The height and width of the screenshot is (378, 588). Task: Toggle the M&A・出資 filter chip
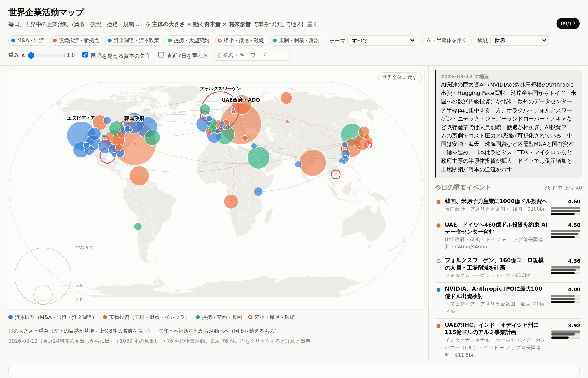pyautogui.click(x=28, y=41)
